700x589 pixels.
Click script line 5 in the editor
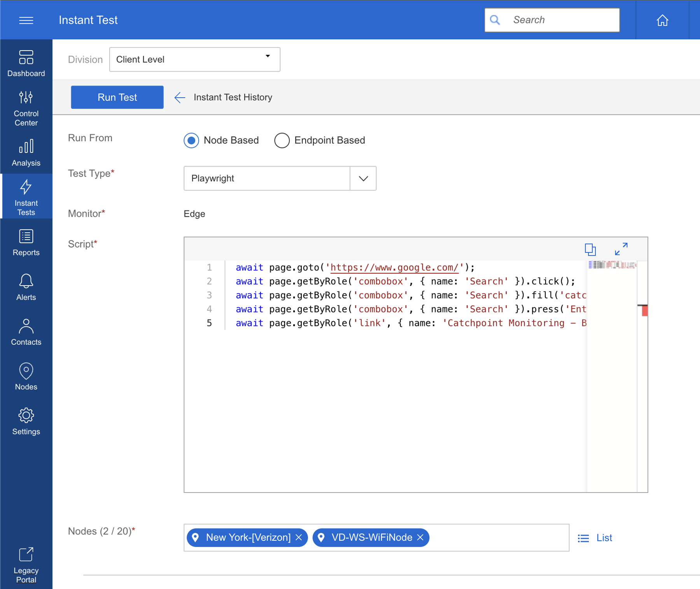pyautogui.click(x=411, y=323)
